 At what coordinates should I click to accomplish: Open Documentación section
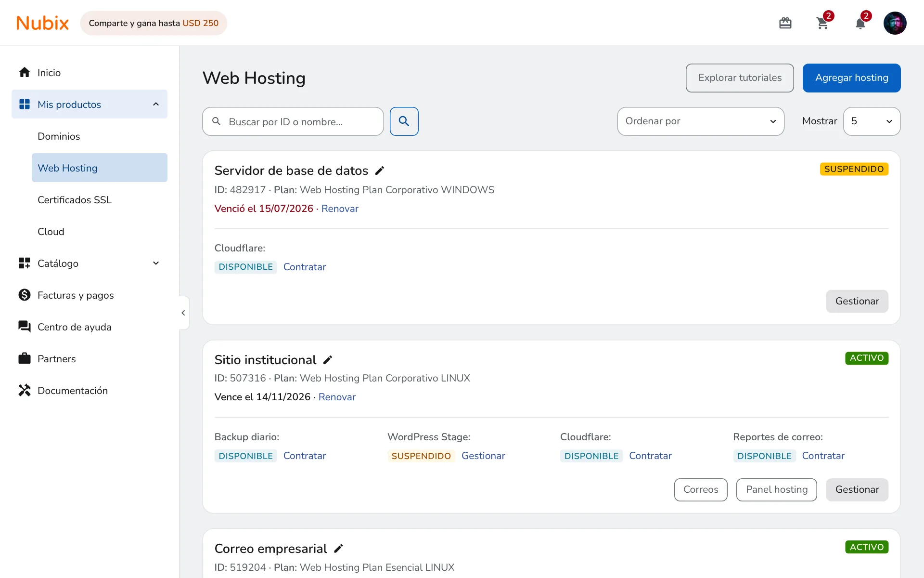pyautogui.click(x=90, y=391)
